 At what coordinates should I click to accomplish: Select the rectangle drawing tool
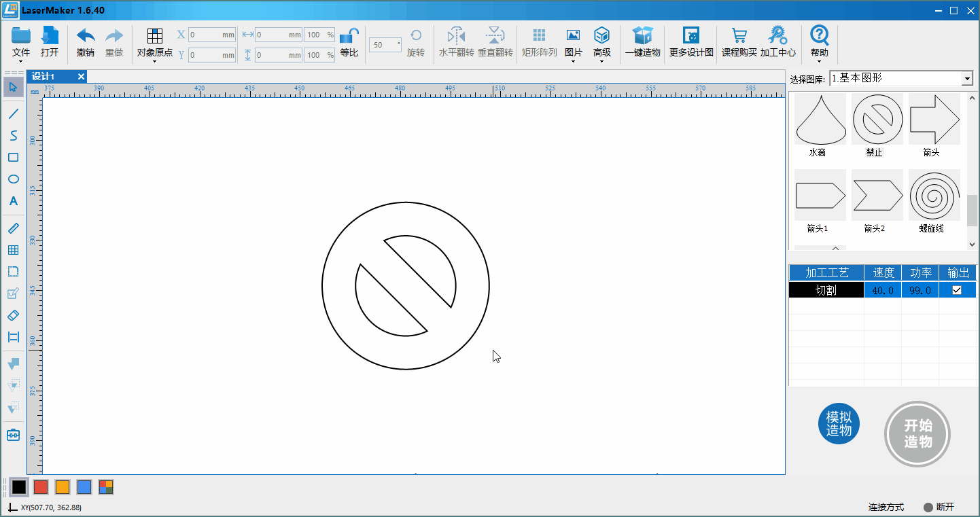pyautogui.click(x=14, y=158)
